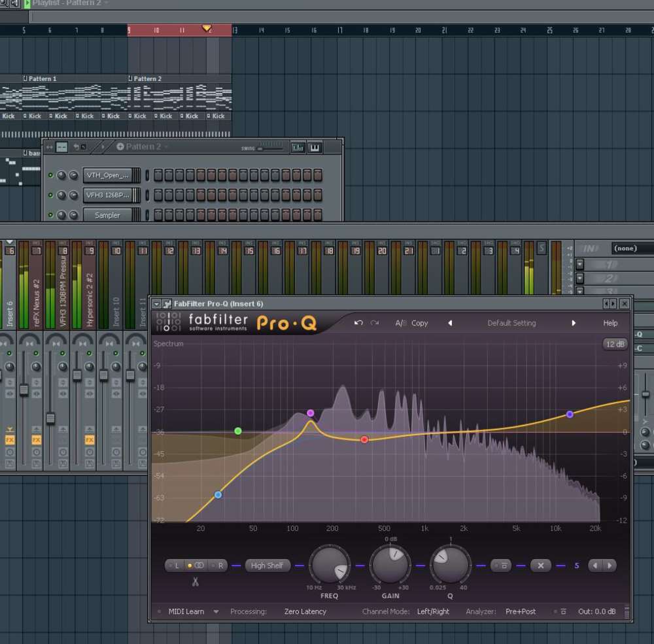654x644 pixels.
Task: Open the High Shelf filter shape dropdown
Action: click(x=267, y=565)
